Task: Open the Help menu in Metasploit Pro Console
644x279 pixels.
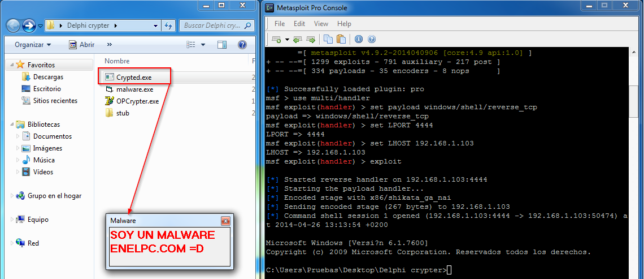Action: pyautogui.click(x=344, y=23)
